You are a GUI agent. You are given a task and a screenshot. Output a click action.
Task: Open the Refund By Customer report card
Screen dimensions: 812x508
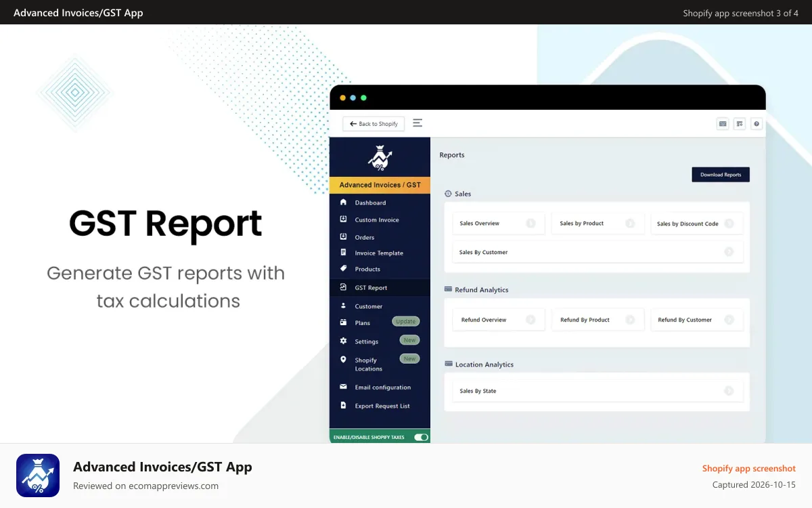click(x=696, y=320)
